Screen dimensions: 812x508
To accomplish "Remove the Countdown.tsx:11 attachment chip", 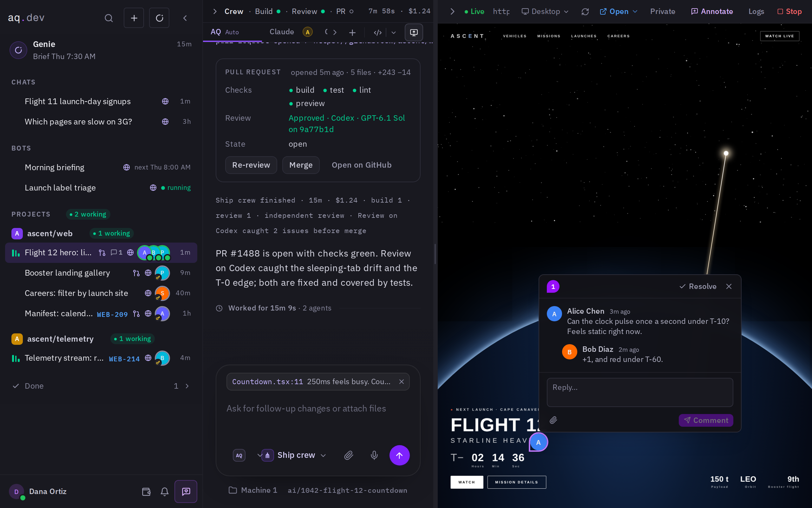I will click(x=401, y=382).
